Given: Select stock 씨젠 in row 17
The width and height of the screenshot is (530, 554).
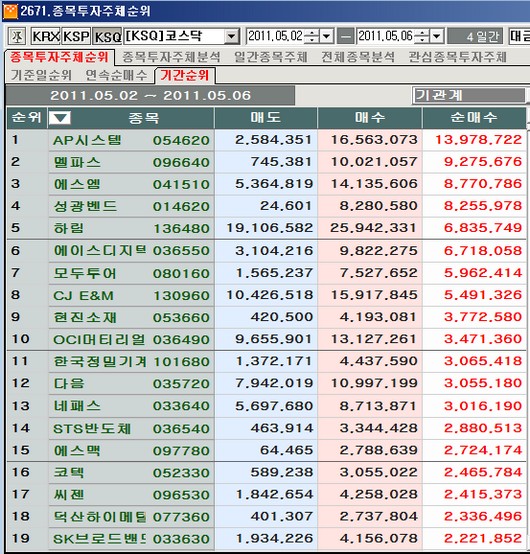Looking at the screenshot, I should click(69, 495).
